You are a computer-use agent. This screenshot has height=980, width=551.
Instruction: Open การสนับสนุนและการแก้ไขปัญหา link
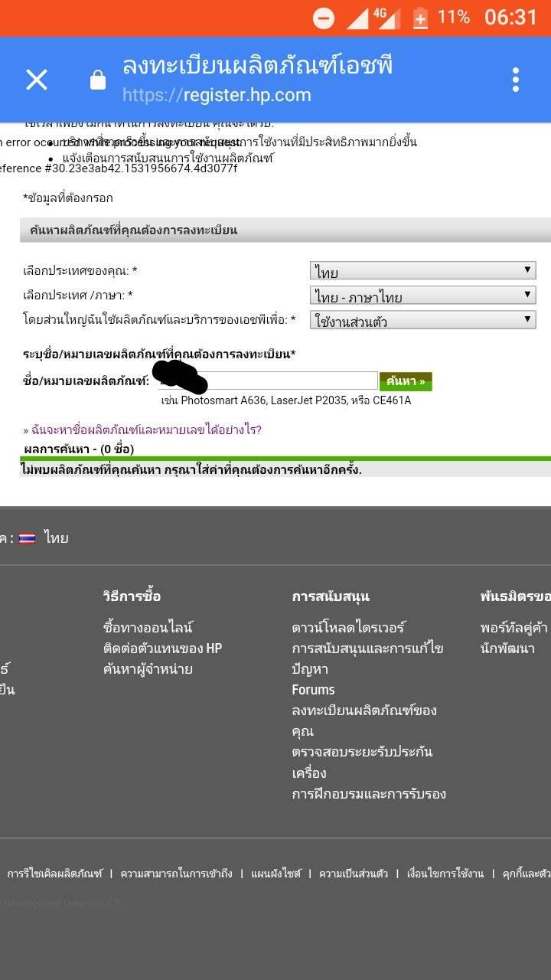click(367, 658)
